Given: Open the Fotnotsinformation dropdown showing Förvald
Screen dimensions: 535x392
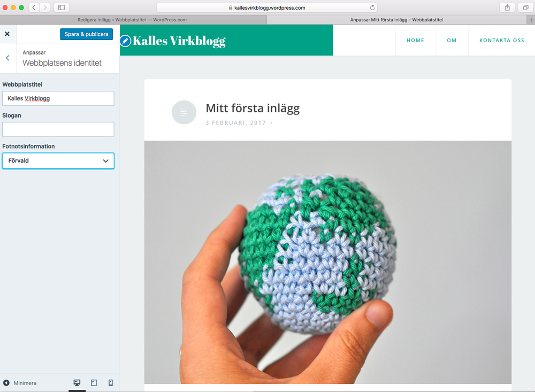Looking at the screenshot, I should tap(58, 160).
